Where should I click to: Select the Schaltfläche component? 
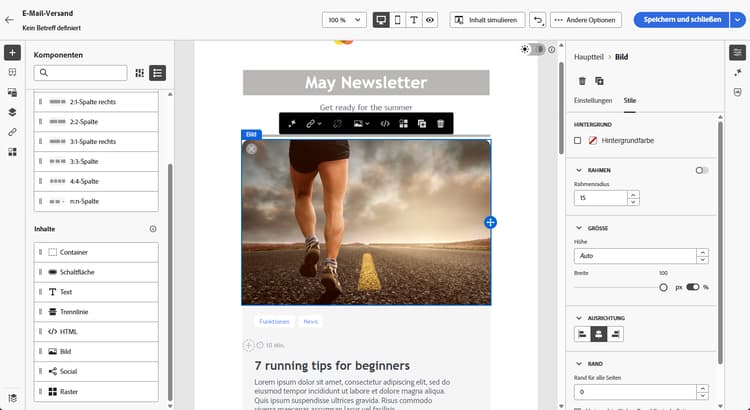tap(96, 272)
